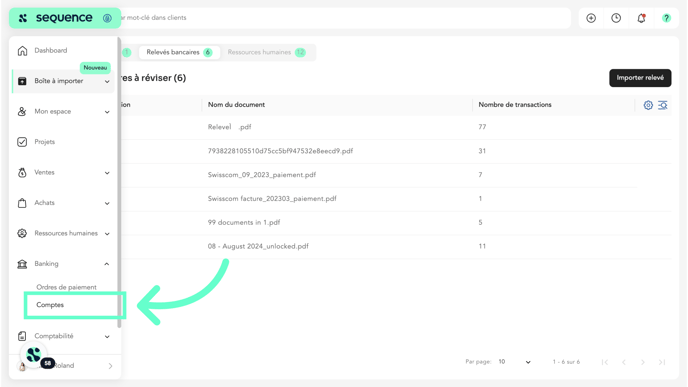Open Comptes under Banking
This screenshot has width=688, height=387.
point(50,305)
